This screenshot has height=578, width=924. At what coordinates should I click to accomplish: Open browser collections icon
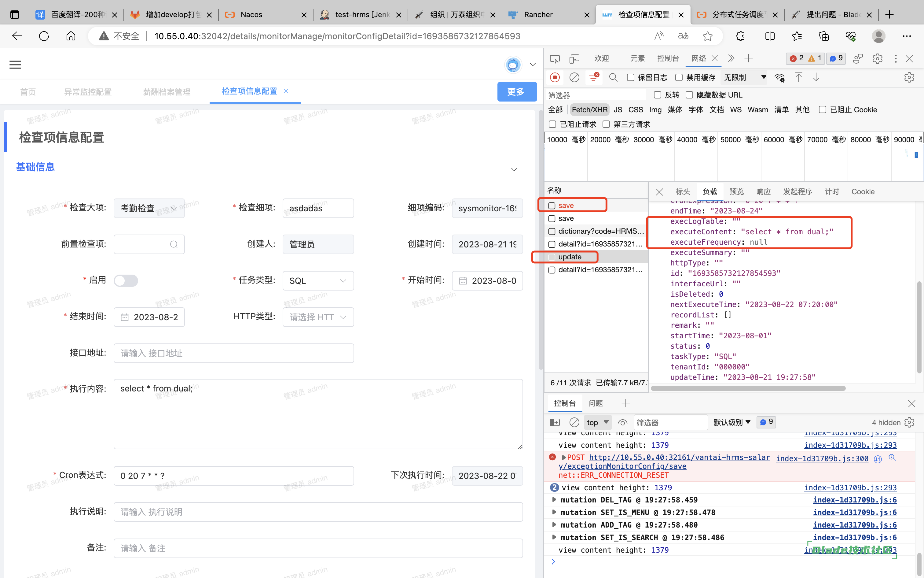823,36
